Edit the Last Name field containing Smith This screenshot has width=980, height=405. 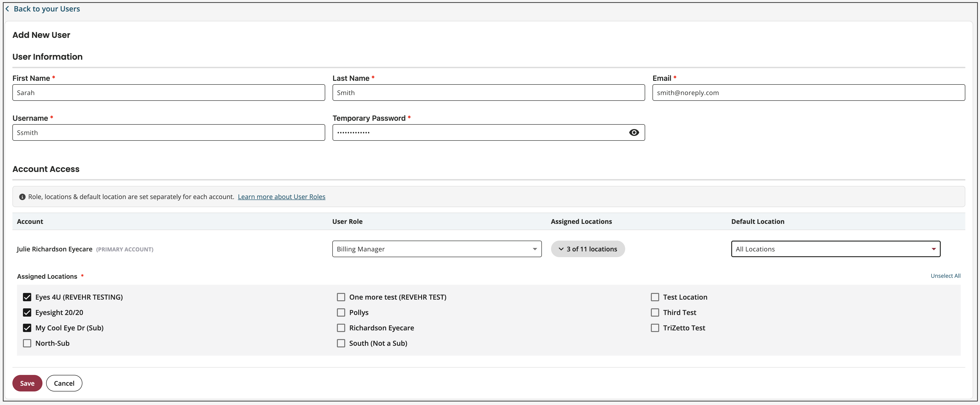[x=488, y=93]
